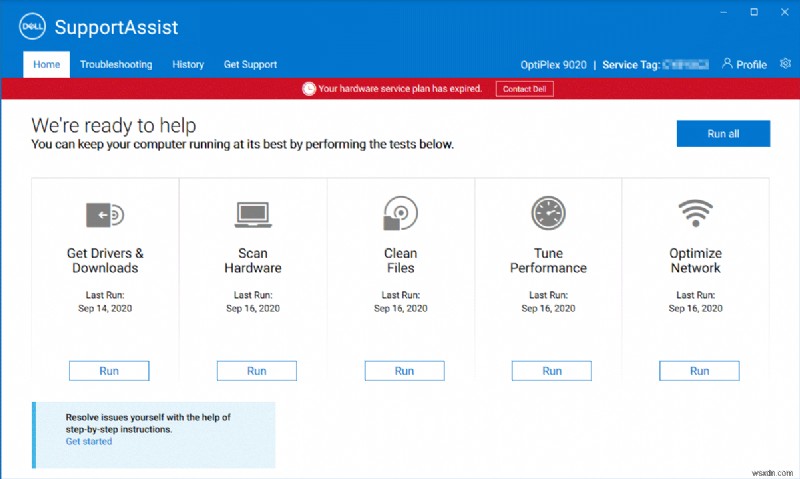This screenshot has width=800, height=479.
Task: Click the Get Drivers & Downloads icon
Action: (105, 214)
